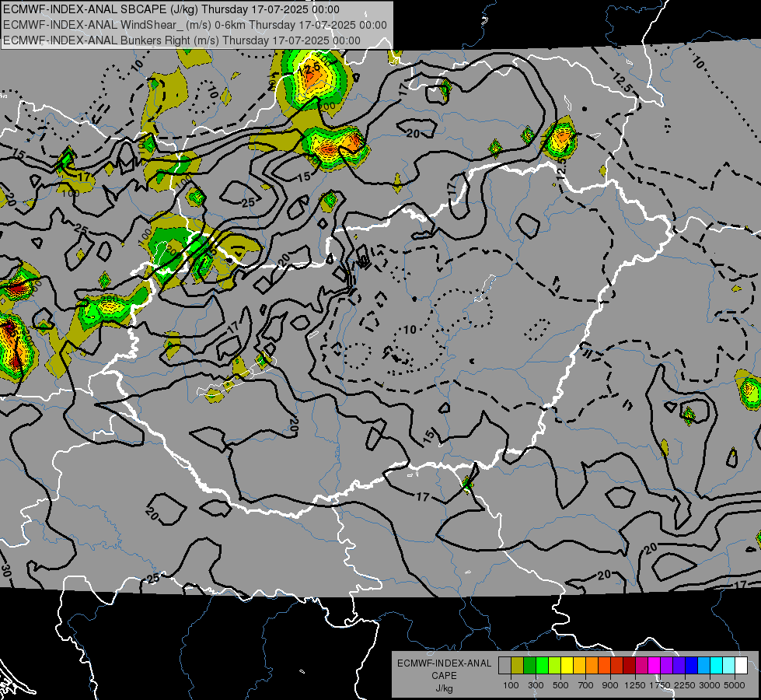Image resolution: width=761 pixels, height=700 pixels.
Task: Click the 5000 legend value
Action: coord(735,685)
